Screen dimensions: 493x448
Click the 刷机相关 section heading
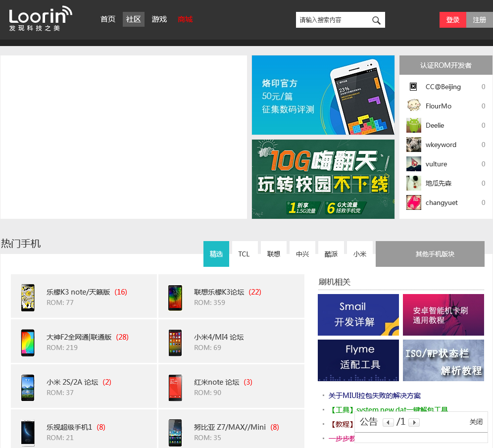coord(334,282)
